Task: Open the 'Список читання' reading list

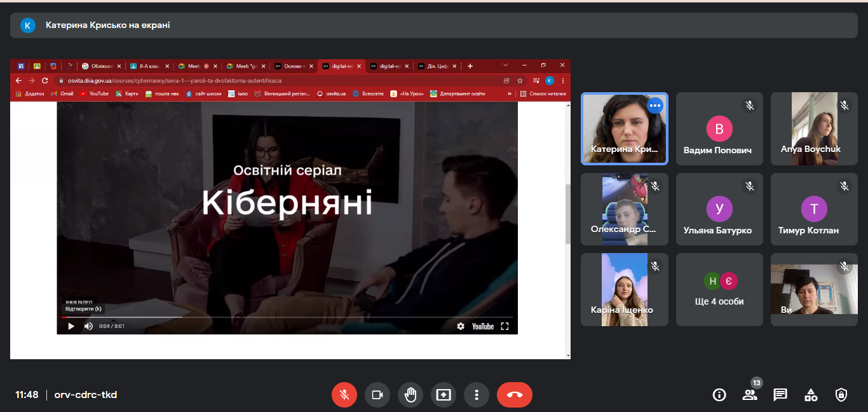Action: click(x=543, y=93)
